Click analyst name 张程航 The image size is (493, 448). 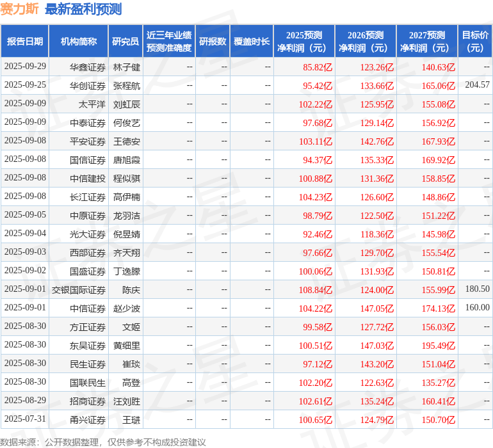(x=127, y=85)
